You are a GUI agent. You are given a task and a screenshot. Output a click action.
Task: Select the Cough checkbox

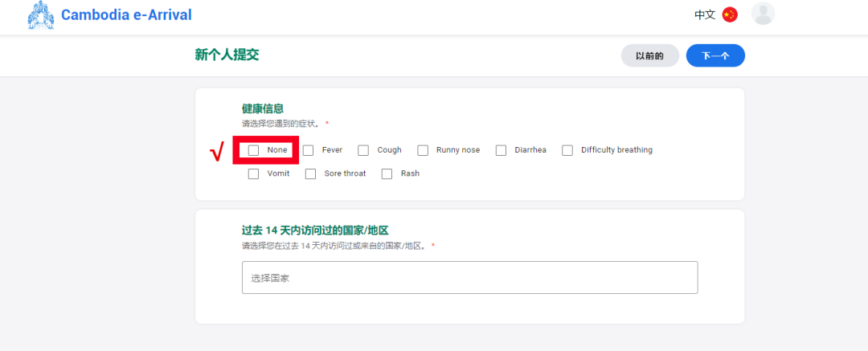[363, 150]
